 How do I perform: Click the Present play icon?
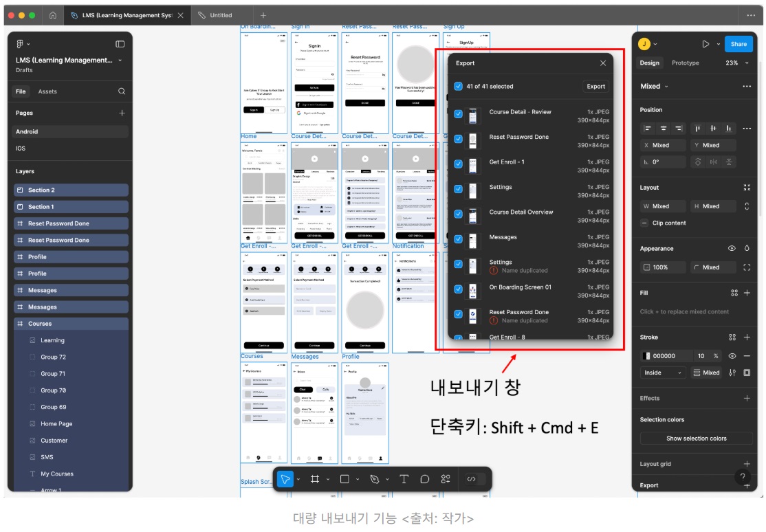(x=705, y=44)
